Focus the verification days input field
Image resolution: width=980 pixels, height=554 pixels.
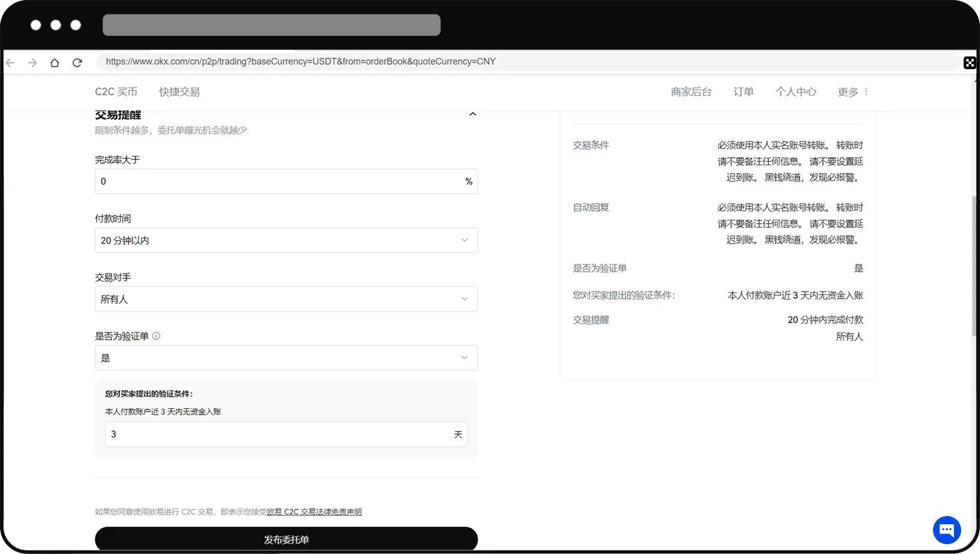pyautogui.click(x=286, y=434)
